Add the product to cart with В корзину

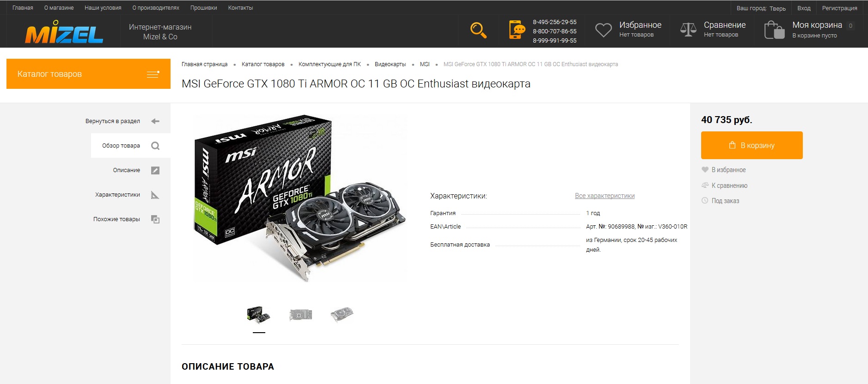[x=752, y=145]
